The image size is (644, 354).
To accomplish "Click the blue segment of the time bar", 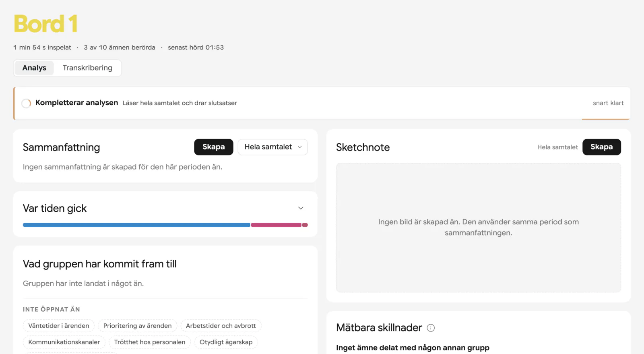I will (x=136, y=225).
